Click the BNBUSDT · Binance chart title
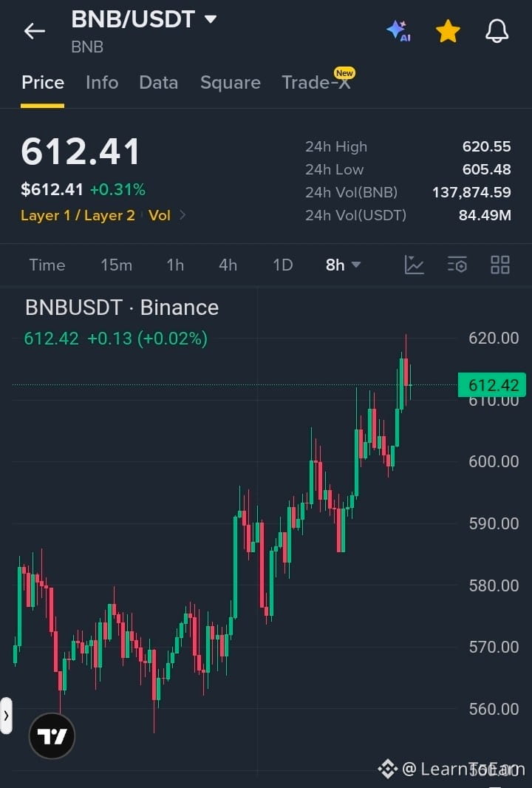Image resolution: width=532 pixels, height=788 pixels. (122, 308)
